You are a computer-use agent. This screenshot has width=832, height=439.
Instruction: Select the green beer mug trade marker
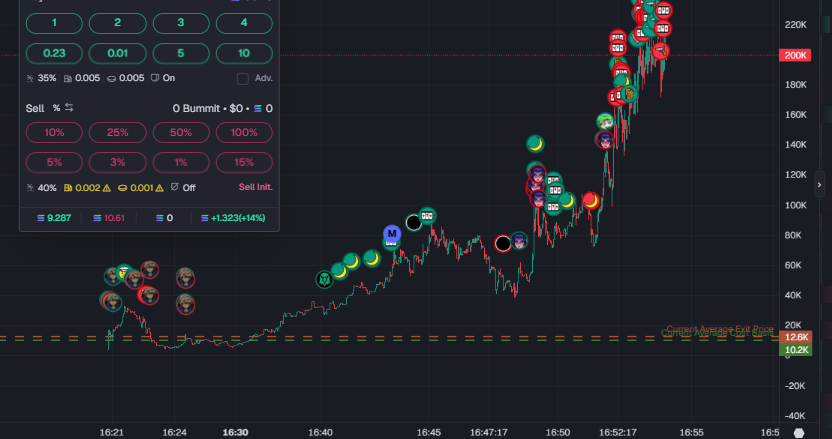(x=629, y=94)
